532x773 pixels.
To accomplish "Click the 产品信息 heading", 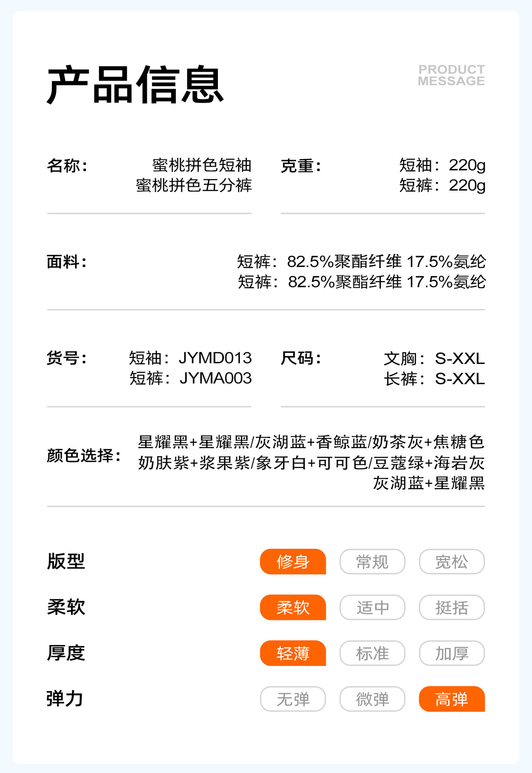I will (135, 85).
